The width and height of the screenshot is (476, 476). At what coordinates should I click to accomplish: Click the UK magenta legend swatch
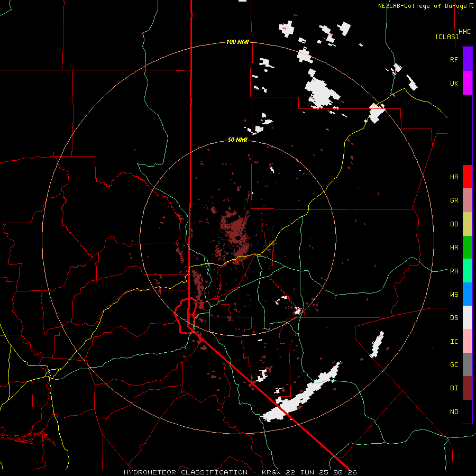pos(467,83)
